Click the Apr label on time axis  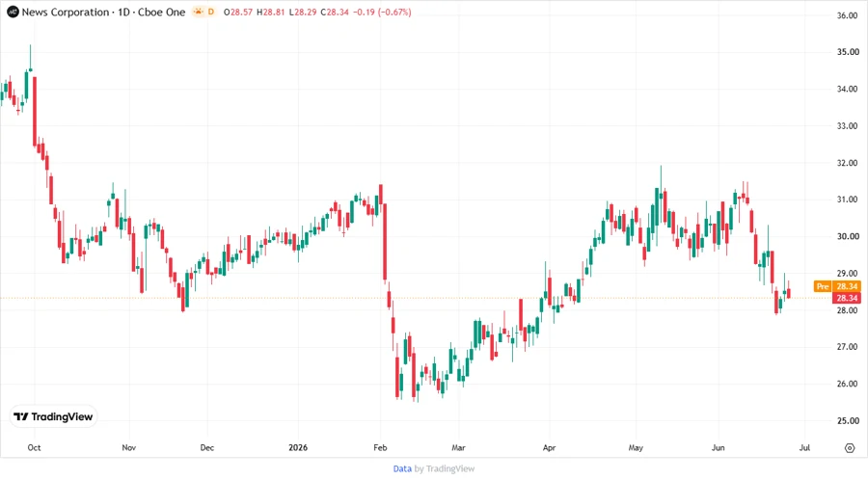point(549,448)
